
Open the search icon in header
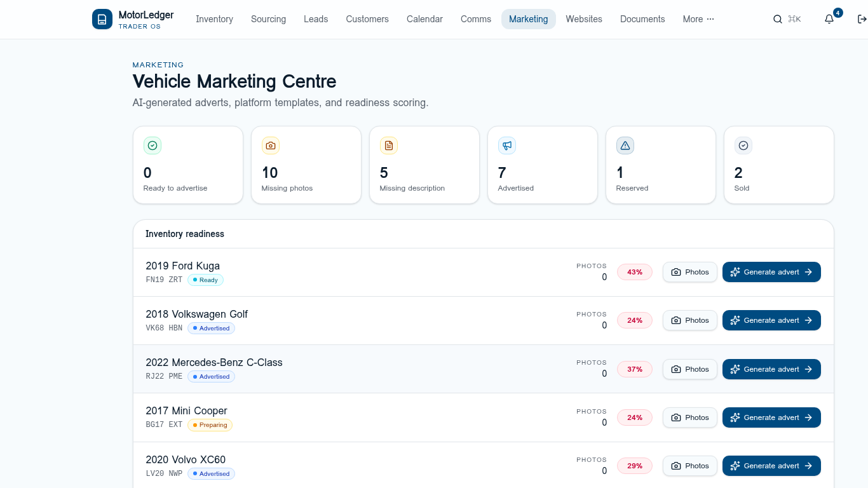[x=777, y=19]
